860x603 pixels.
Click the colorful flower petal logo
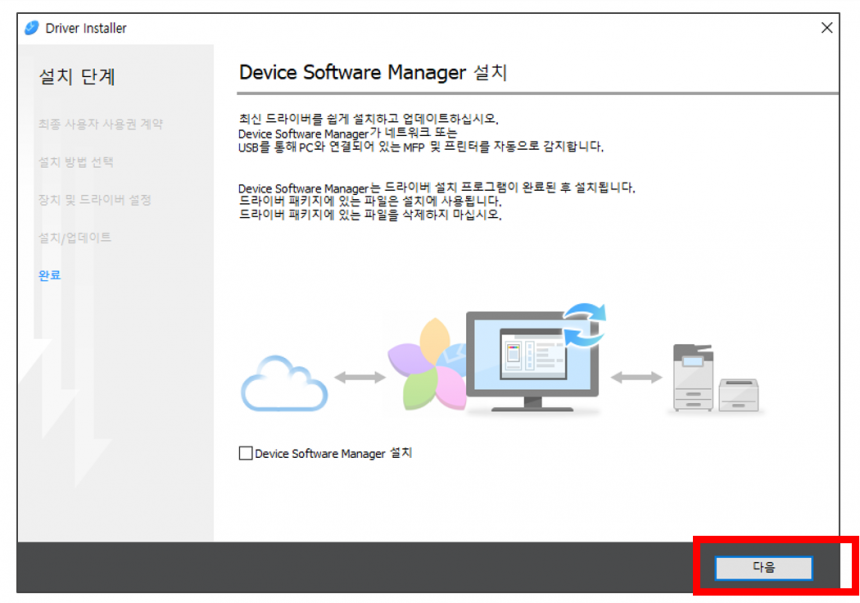pos(426,365)
